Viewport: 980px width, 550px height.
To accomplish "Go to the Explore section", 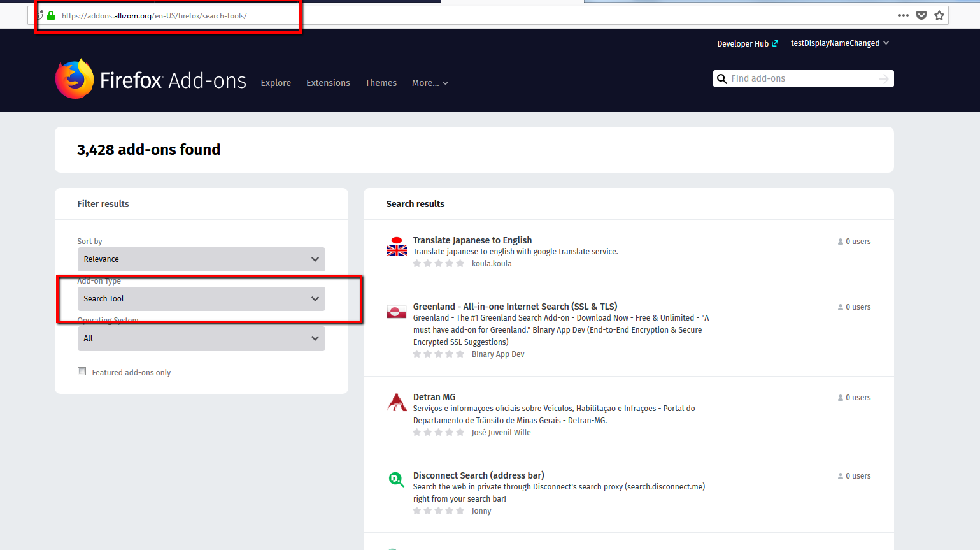I will click(x=276, y=83).
